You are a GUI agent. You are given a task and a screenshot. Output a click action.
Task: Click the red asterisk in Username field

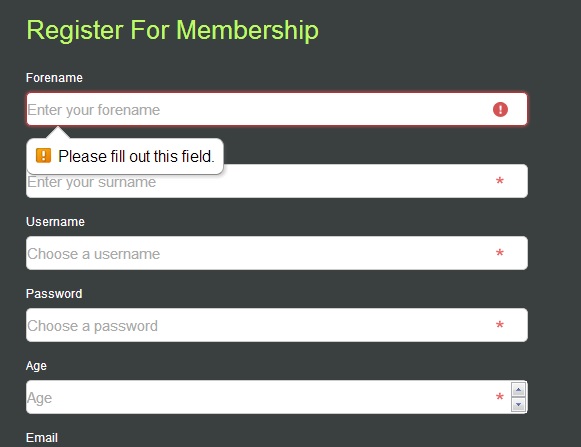(x=499, y=253)
